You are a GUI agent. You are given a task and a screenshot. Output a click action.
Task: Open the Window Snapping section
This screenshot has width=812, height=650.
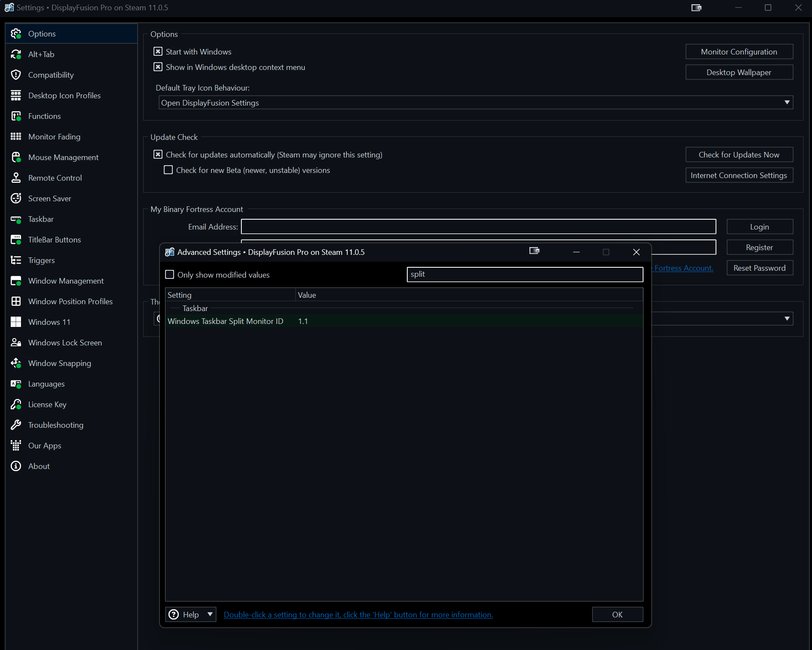[60, 363]
